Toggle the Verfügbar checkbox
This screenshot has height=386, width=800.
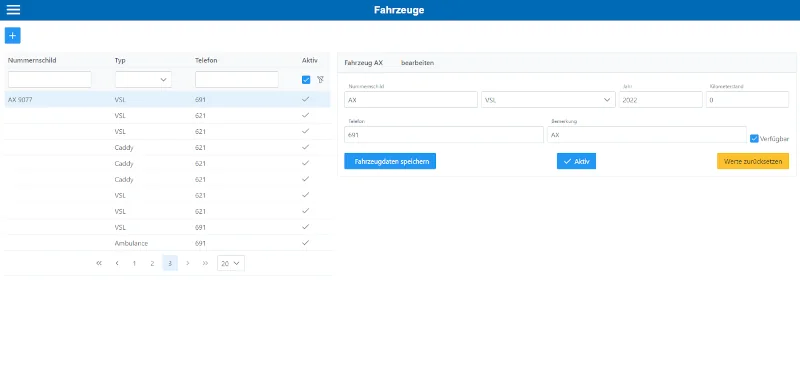click(x=754, y=139)
